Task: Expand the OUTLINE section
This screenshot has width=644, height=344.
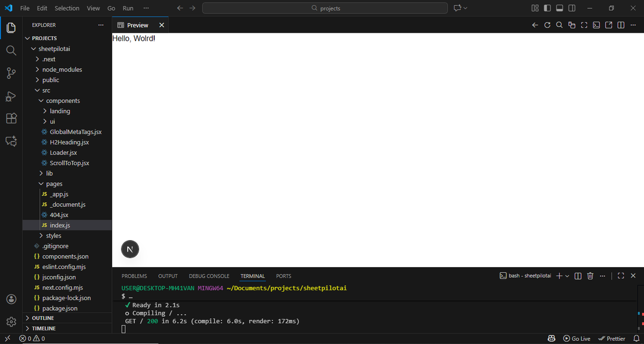Action: click(x=67, y=318)
